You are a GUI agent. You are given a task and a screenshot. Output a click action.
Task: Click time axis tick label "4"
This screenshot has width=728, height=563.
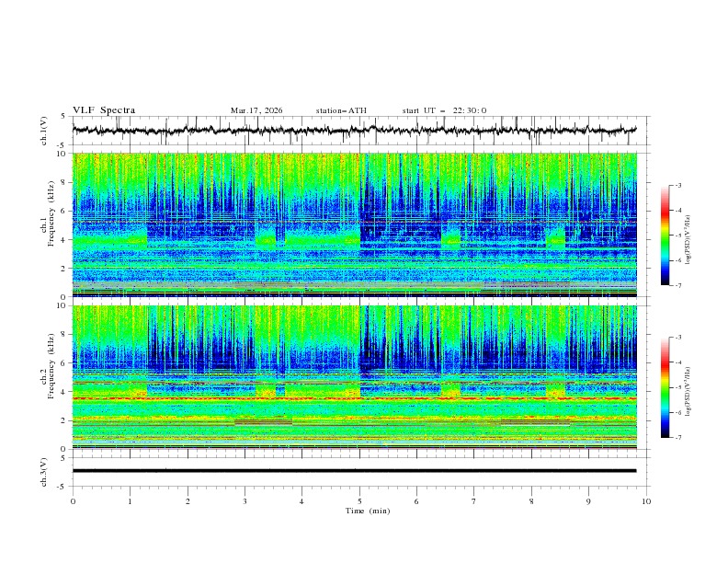click(301, 501)
